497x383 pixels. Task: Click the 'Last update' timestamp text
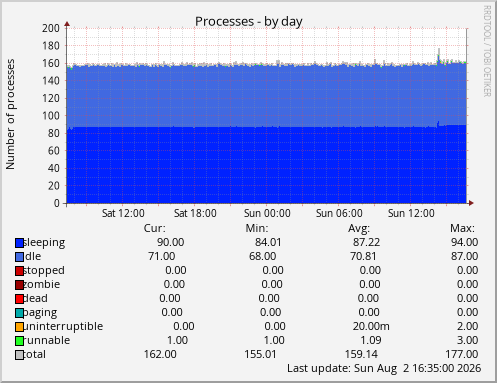pyautogui.click(x=384, y=368)
